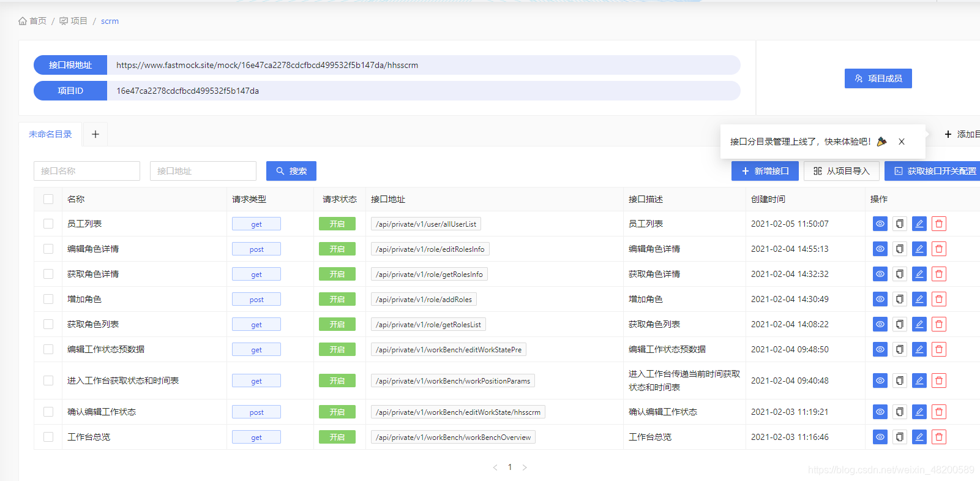The height and width of the screenshot is (481, 980).
Task: View details of 获取角色列表 row
Action: point(880,324)
